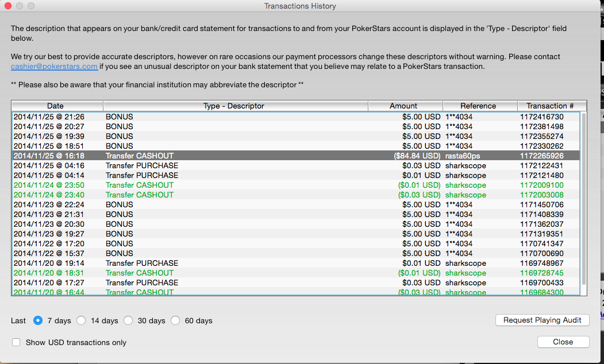The height and width of the screenshot is (364, 604).
Task: Click transaction number 1172416730
Action: pyautogui.click(x=541, y=117)
